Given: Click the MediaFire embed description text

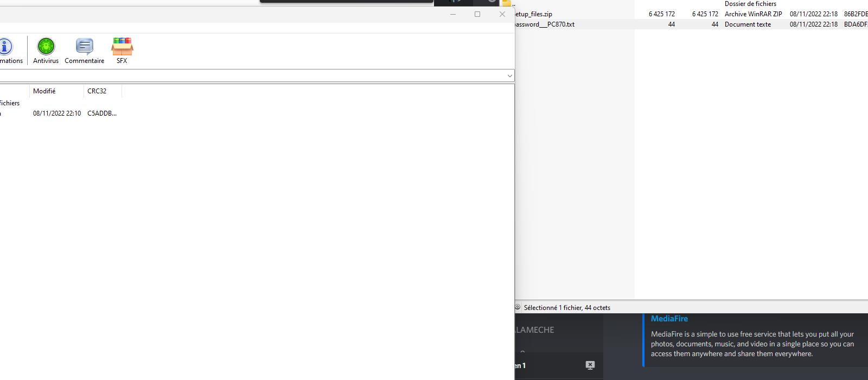Looking at the screenshot, I should tap(752, 344).
